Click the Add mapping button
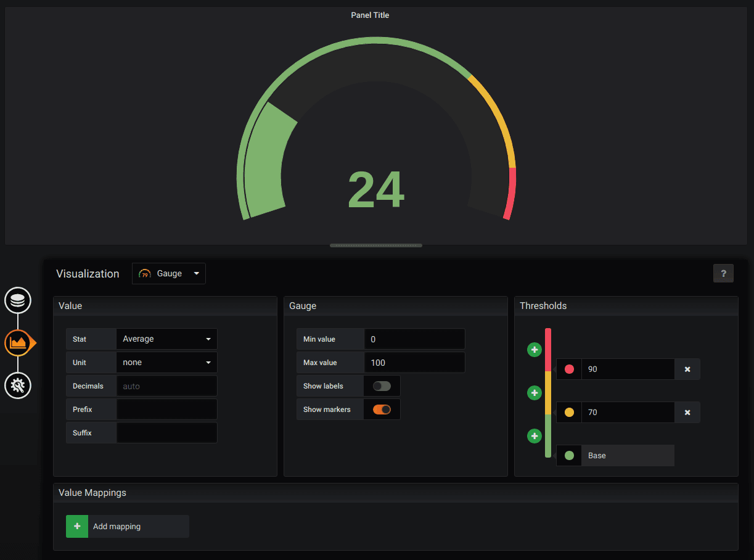754x560 pixels. 128,527
